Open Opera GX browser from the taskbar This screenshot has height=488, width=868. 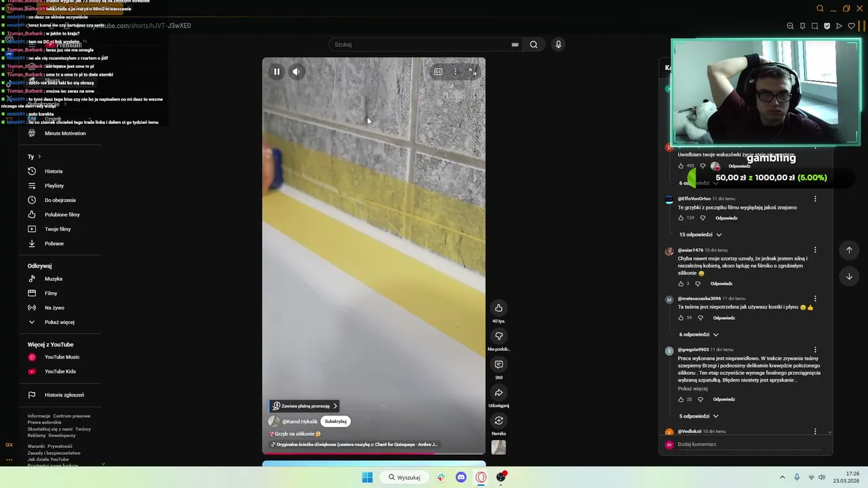point(481,477)
